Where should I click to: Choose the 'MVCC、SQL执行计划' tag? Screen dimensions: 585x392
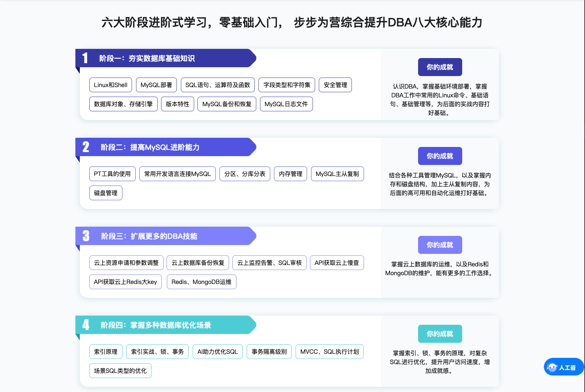[329, 352]
